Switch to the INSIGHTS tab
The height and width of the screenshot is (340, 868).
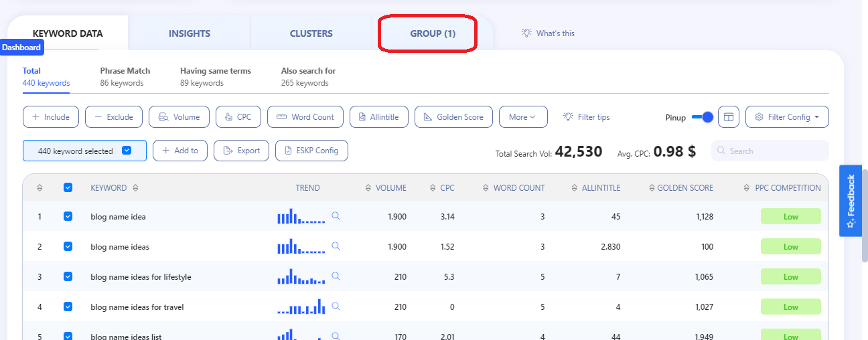[x=190, y=33]
